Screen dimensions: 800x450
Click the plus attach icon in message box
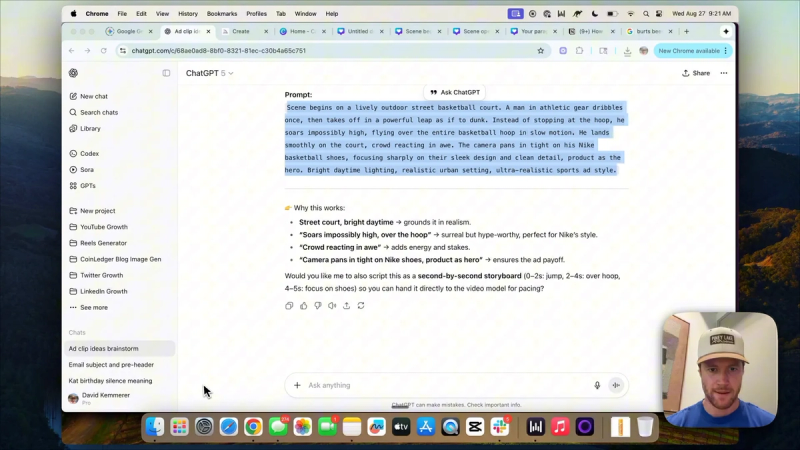(297, 385)
